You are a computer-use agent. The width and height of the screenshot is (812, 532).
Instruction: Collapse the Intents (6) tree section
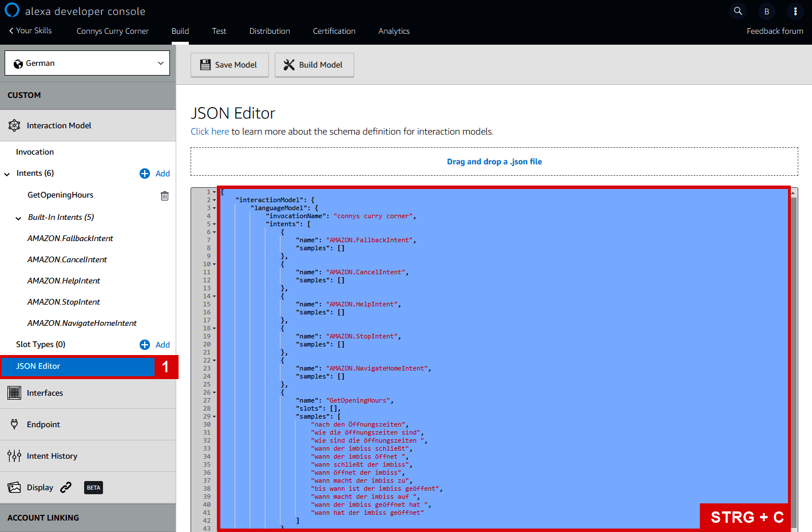tap(7, 174)
